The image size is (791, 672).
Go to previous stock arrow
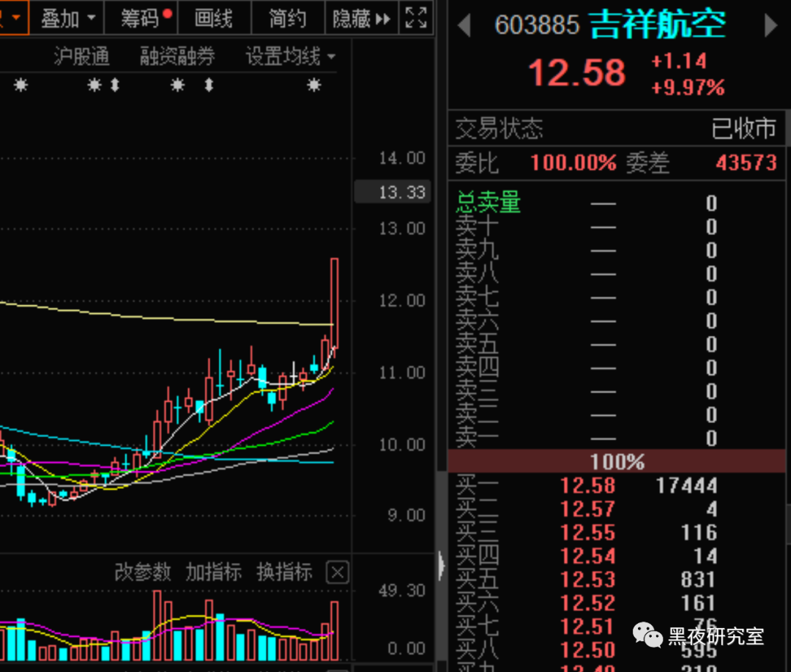[x=464, y=25]
